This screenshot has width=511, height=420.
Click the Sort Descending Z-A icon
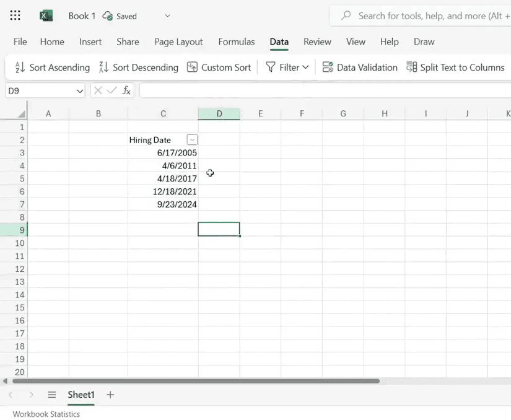click(x=103, y=67)
